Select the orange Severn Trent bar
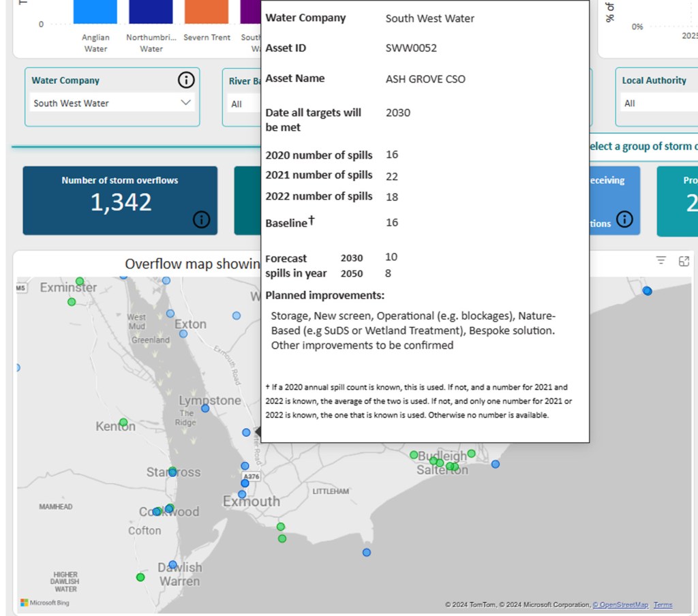 click(x=207, y=12)
